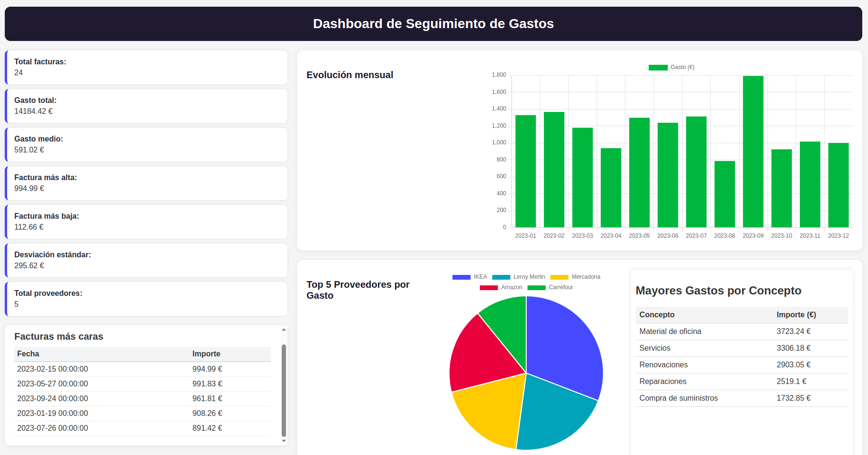
Task: Click the 2023-09 bar in the chart
Action: click(753, 152)
